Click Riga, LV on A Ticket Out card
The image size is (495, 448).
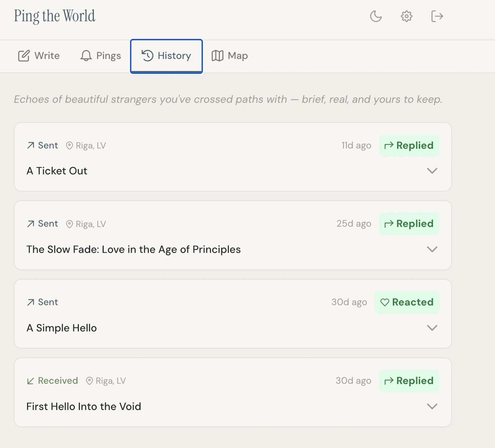click(x=91, y=146)
